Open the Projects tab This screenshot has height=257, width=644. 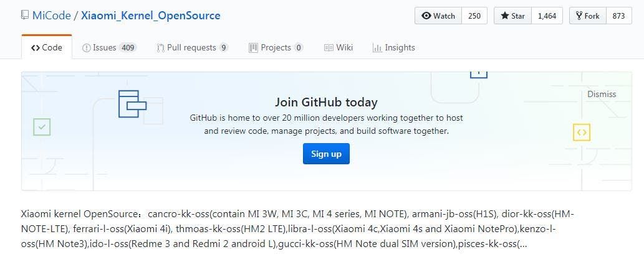point(276,47)
